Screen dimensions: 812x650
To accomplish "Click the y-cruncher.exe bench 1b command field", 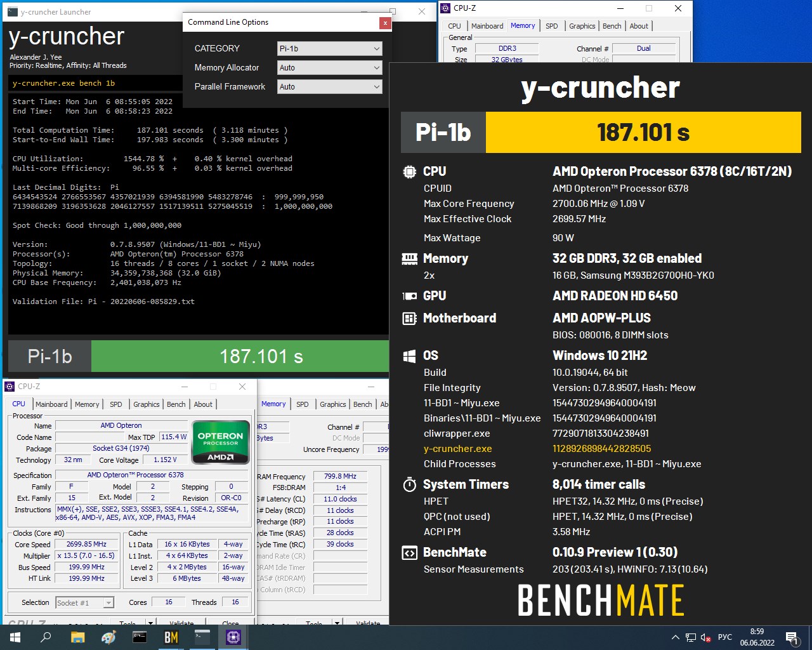I will 96,83.
